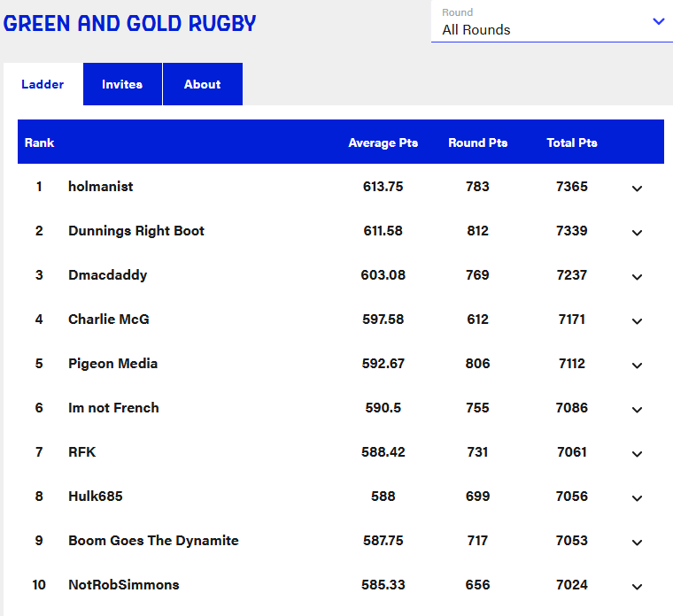
Task: Click the Average Pts column header
Action: 383,142
